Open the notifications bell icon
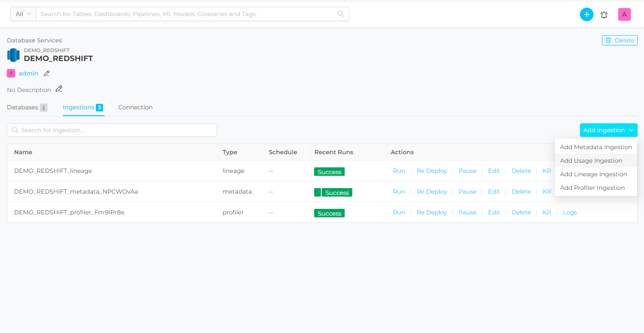The width and height of the screenshot is (644, 333). pyautogui.click(x=604, y=15)
